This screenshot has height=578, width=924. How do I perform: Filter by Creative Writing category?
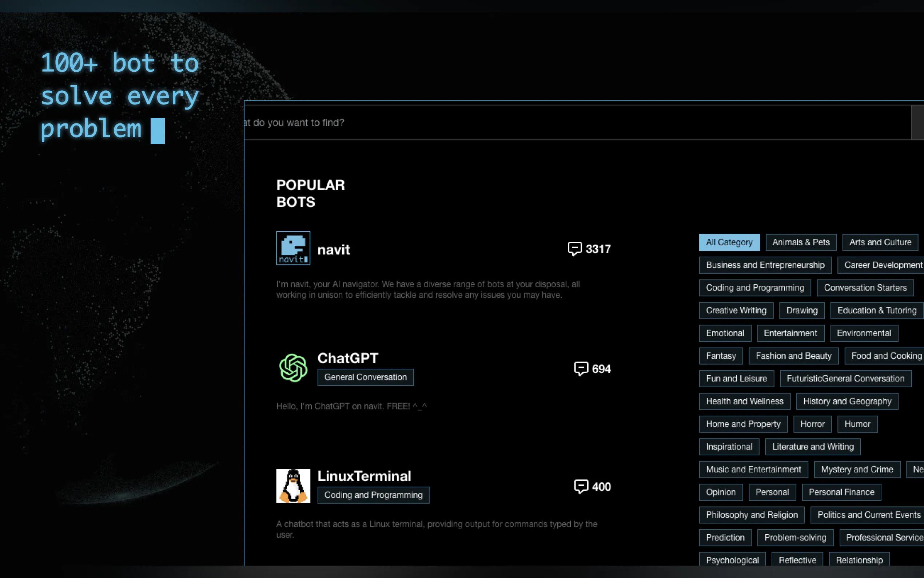coord(736,310)
